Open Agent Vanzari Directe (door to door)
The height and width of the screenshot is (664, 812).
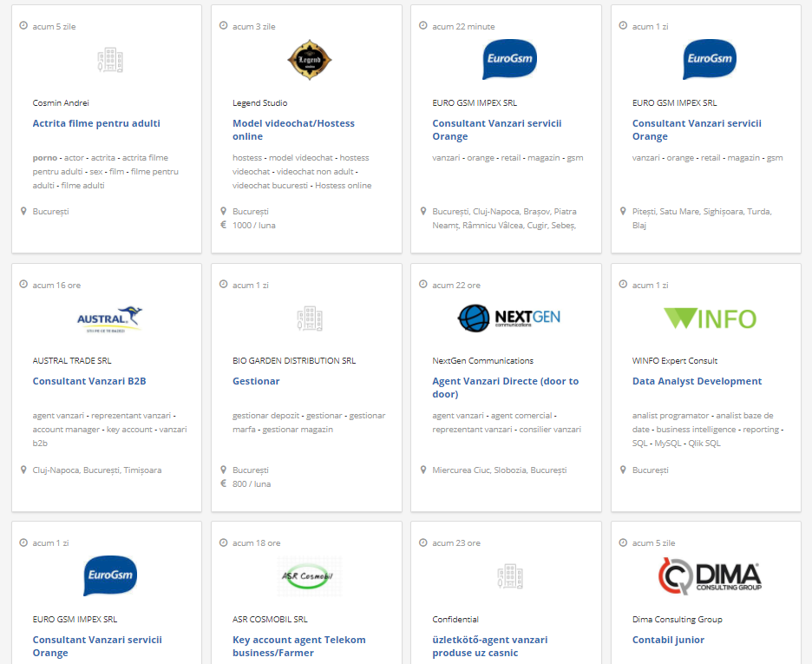tap(505, 387)
